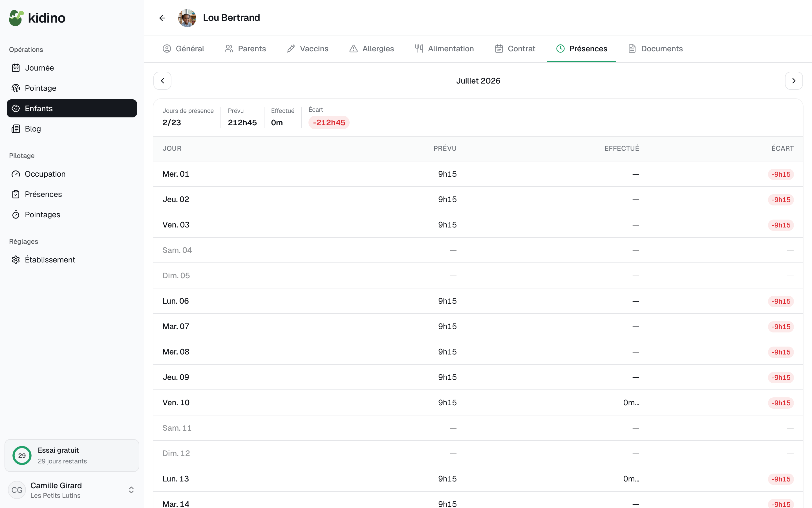
Task: Open the Vaccins tab
Action: pos(308,49)
